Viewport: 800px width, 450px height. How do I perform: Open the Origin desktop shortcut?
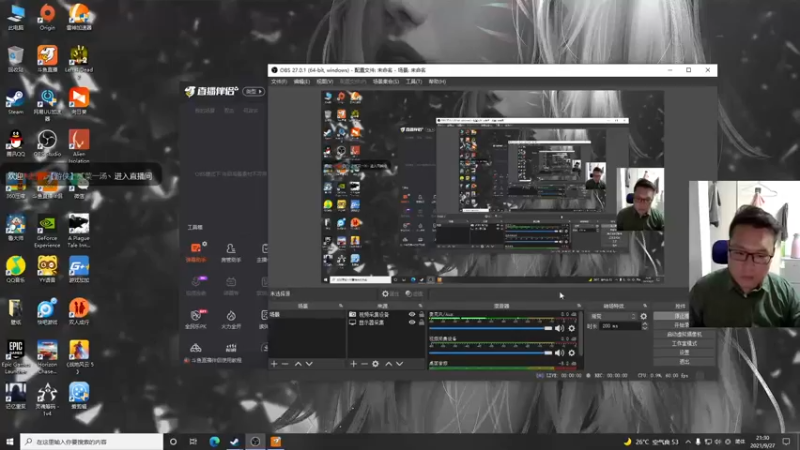tap(47, 17)
